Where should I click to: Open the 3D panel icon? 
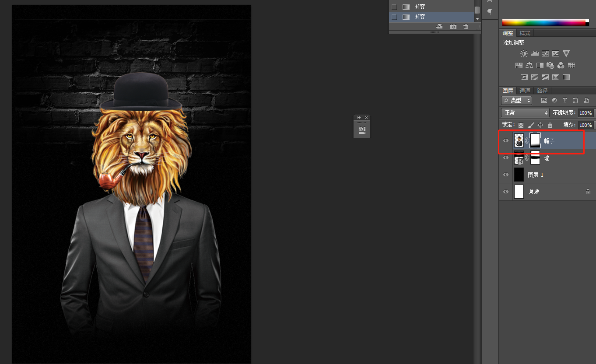(x=362, y=130)
